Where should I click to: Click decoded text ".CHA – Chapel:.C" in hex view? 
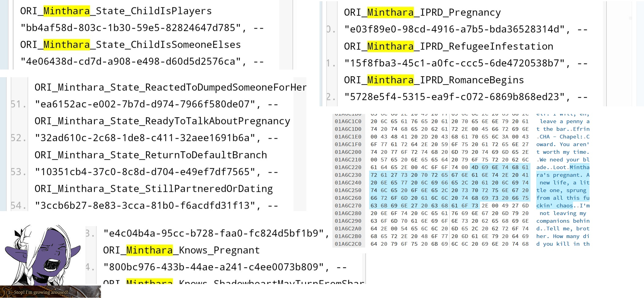[563, 137]
